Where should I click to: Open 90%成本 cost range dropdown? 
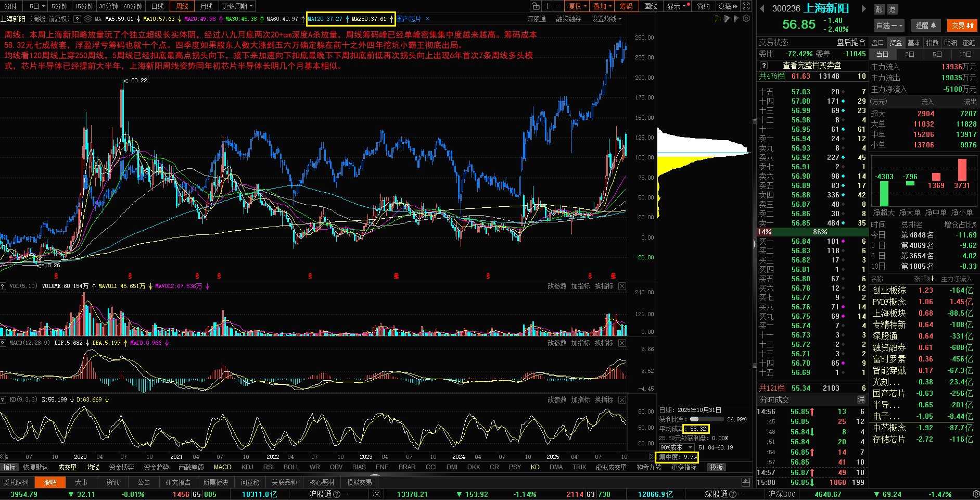[x=677, y=447]
